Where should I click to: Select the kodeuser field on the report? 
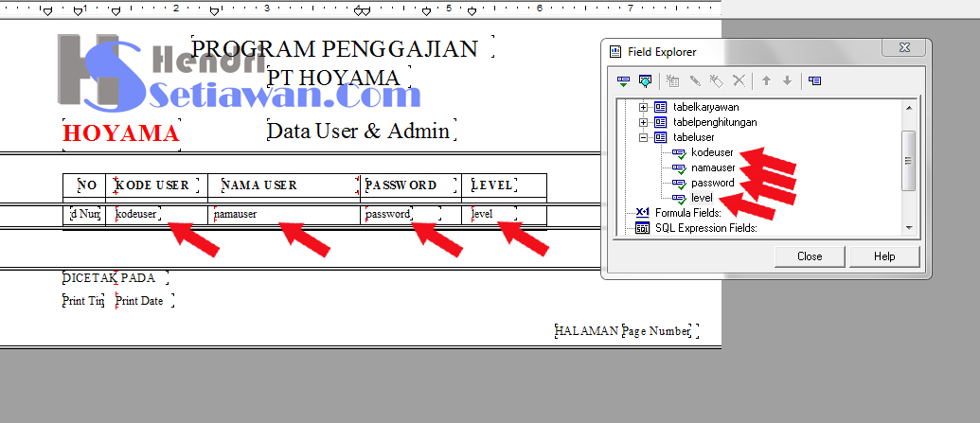pyautogui.click(x=138, y=214)
